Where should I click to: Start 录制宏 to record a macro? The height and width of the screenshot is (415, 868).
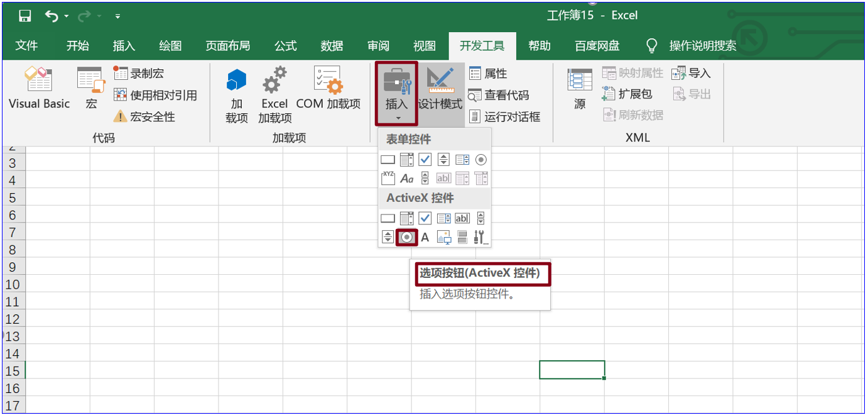(139, 72)
